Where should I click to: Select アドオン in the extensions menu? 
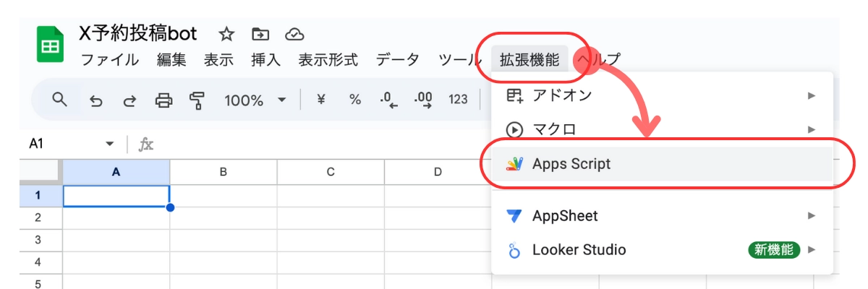(662, 95)
